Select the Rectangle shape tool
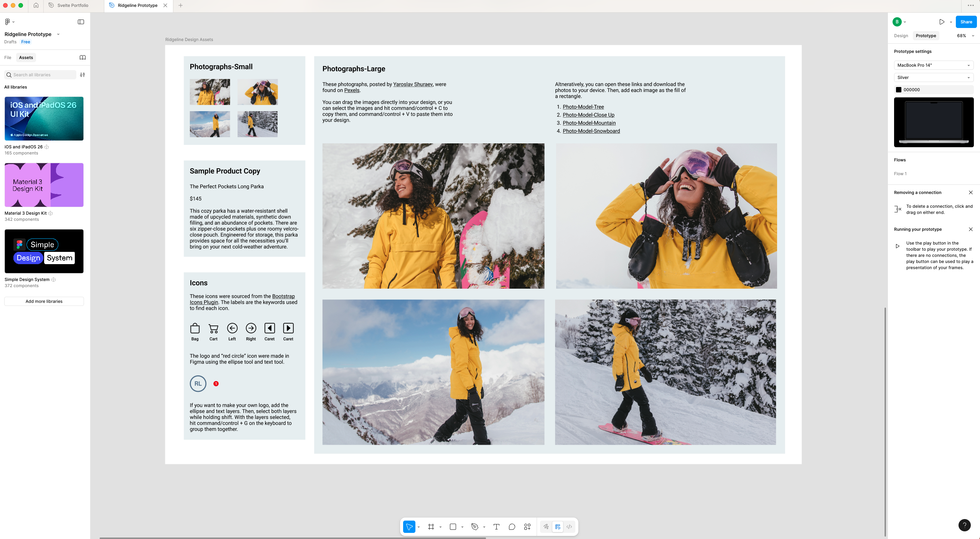This screenshot has width=980, height=539. click(453, 527)
